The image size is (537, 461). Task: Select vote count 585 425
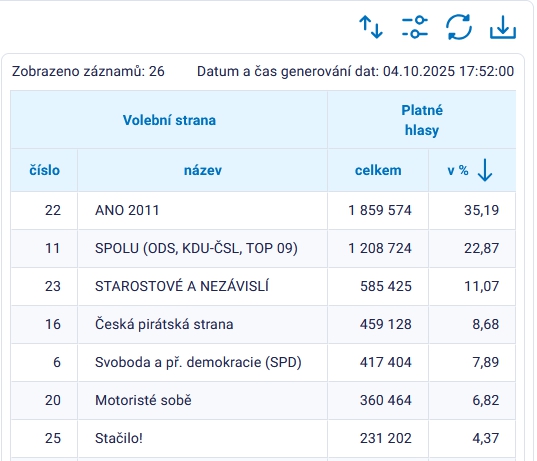tap(386, 286)
